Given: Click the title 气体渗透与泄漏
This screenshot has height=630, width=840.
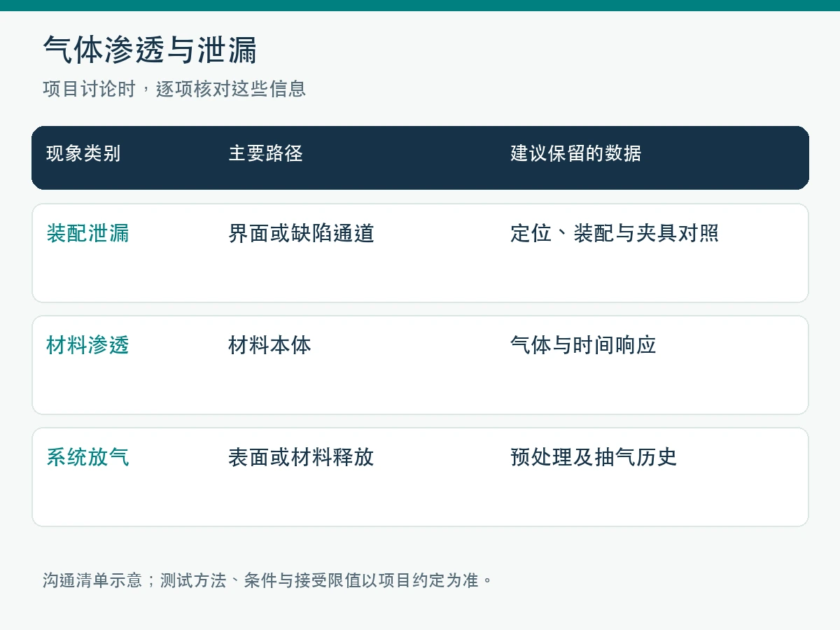Looking at the screenshot, I should coord(150,50).
